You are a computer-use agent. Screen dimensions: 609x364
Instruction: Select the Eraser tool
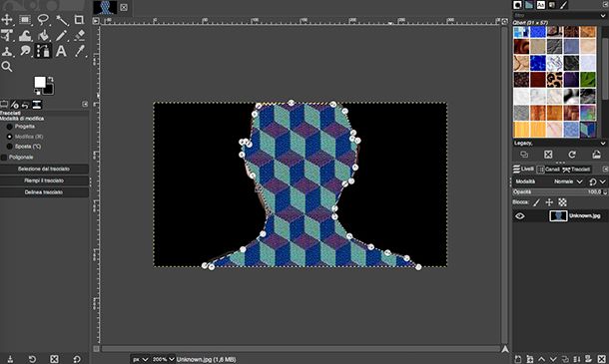(79, 35)
